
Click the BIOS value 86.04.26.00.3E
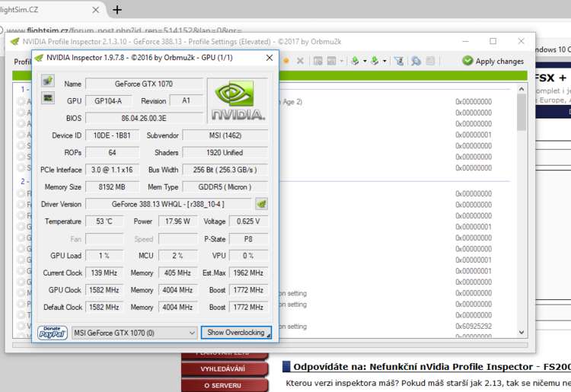(143, 118)
